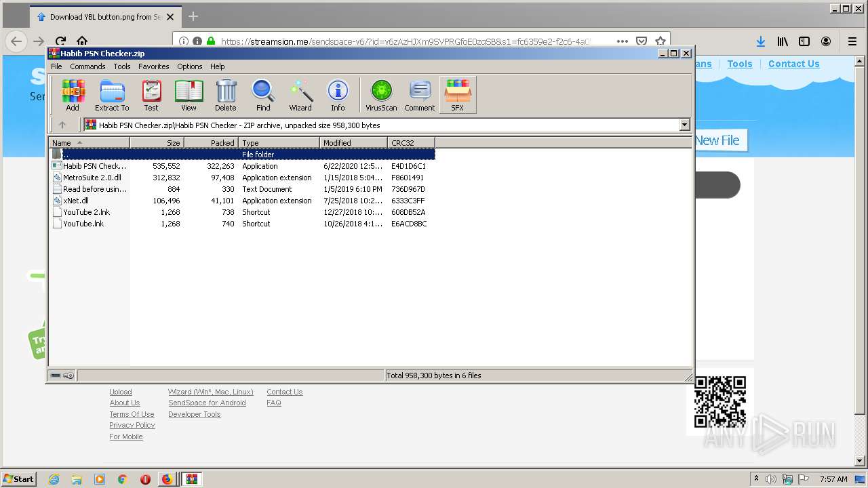868x488 pixels.
Task: Open Terms Of Use footer link
Action: pyautogui.click(x=132, y=414)
